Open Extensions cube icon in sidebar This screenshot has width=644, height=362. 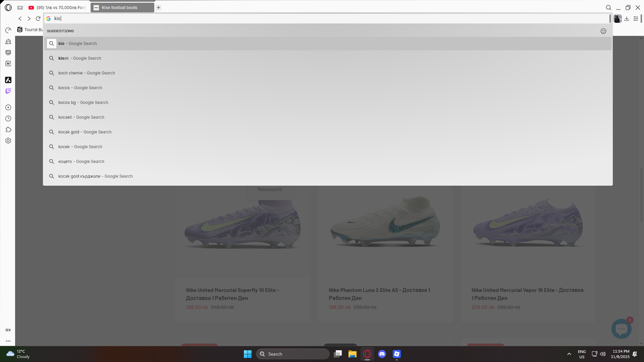point(8,130)
